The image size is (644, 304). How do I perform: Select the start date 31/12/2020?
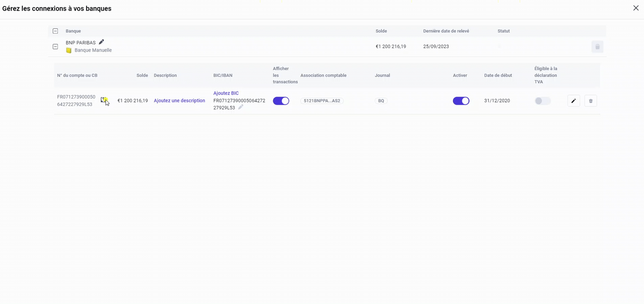497,100
